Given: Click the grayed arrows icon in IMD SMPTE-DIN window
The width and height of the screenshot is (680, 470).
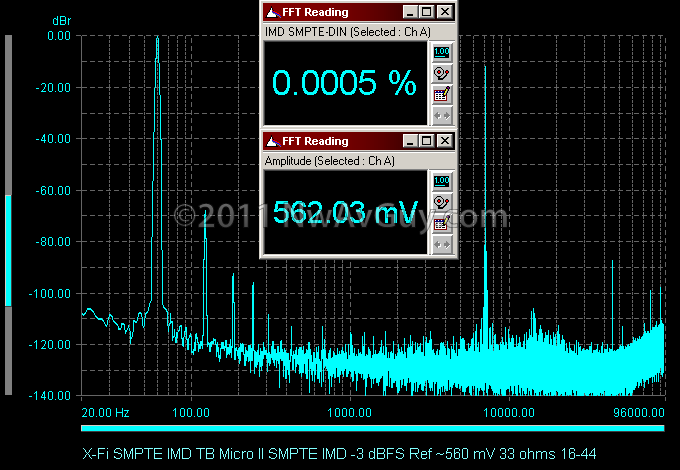Looking at the screenshot, I should coord(441,116).
